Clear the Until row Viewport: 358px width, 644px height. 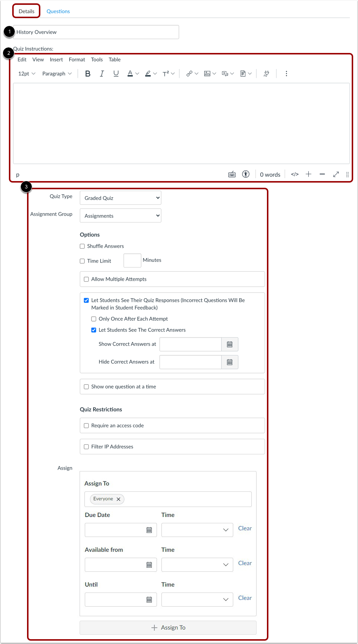click(x=245, y=598)
